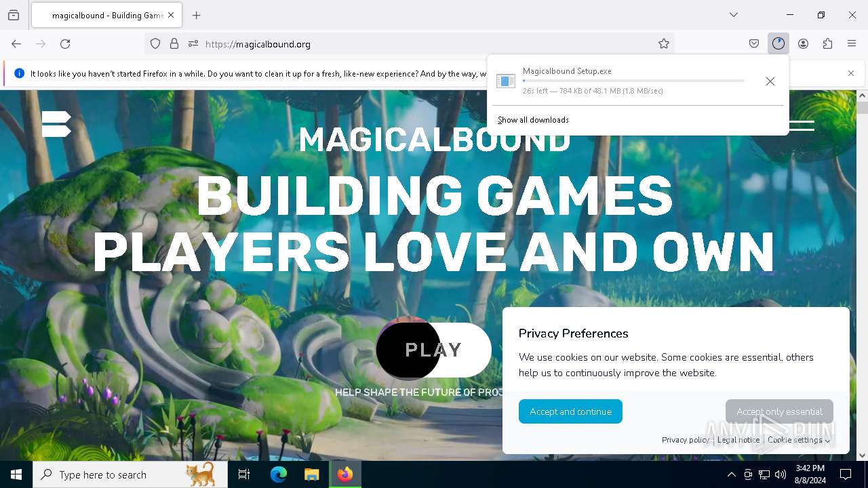This screenshot has width=868, height=488.
Task: Click Show all downloads
Action: (533, 120)
